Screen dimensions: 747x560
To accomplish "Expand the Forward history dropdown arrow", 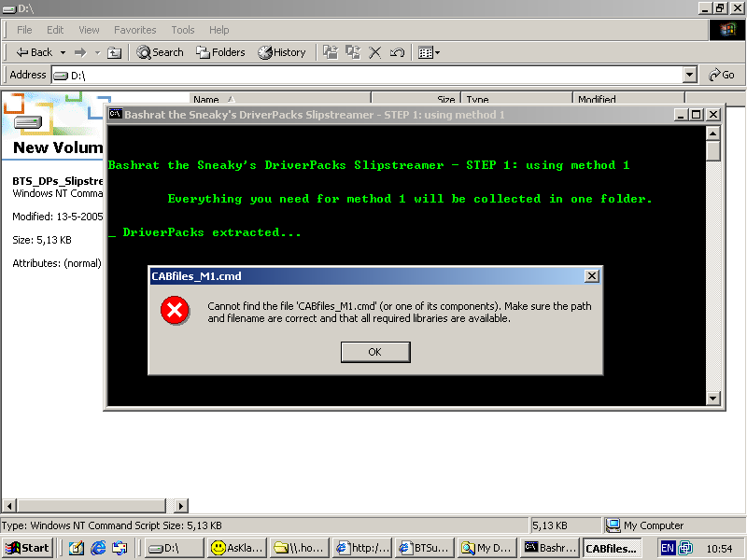I will point(98,52).
